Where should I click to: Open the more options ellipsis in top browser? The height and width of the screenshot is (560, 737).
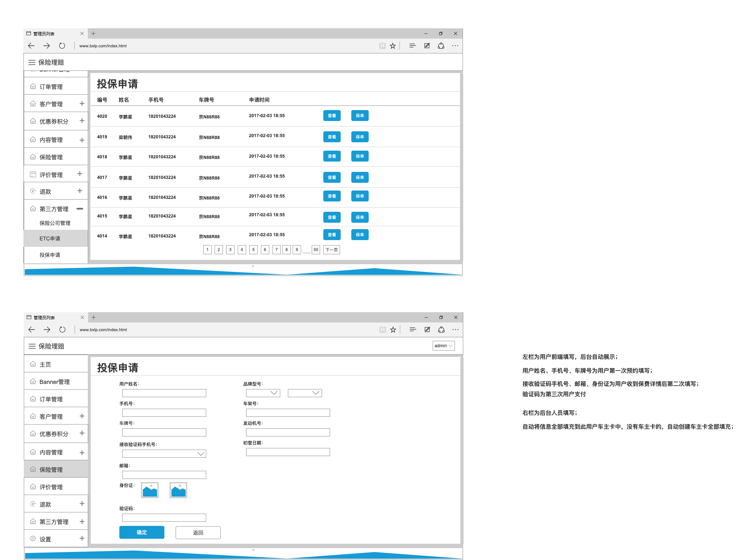pos(455,46)
